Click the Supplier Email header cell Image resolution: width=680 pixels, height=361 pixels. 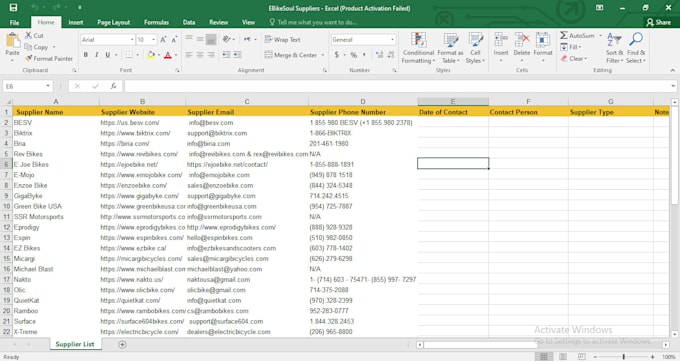pos(247,112)
